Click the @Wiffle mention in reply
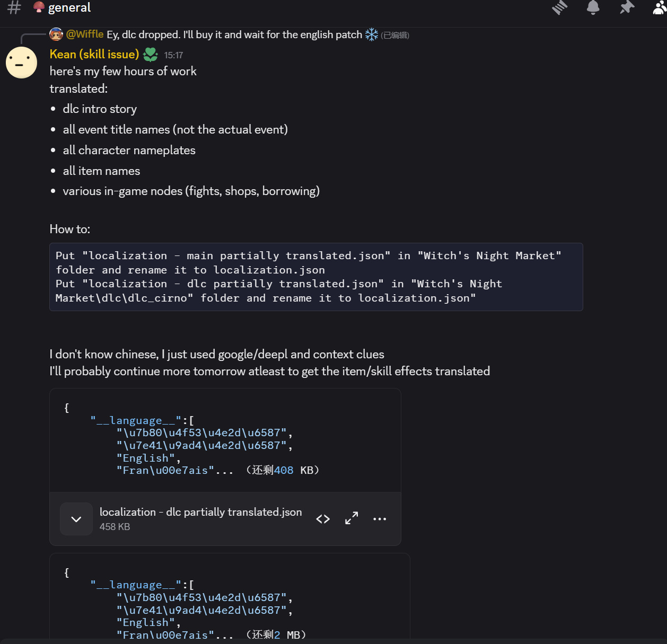The width and height of the screenshot is (667, 644). point(85,34)
